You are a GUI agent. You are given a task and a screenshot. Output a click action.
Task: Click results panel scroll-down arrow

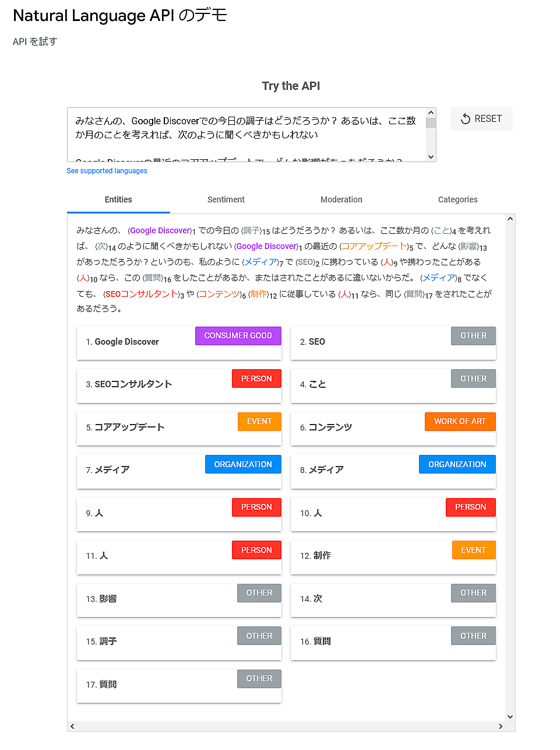[x=510, y=717]
